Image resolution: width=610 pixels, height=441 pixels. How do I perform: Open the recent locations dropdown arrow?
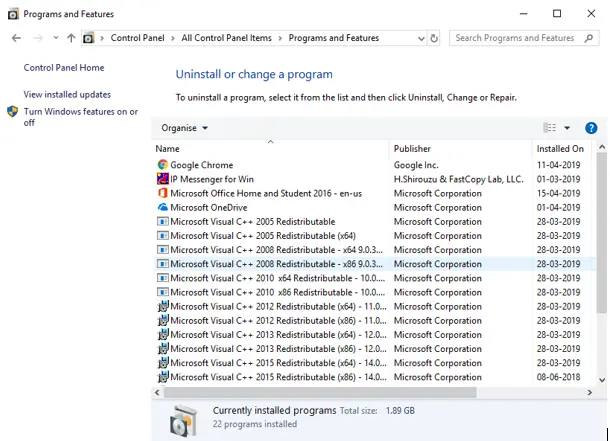(x=56, y=38)
